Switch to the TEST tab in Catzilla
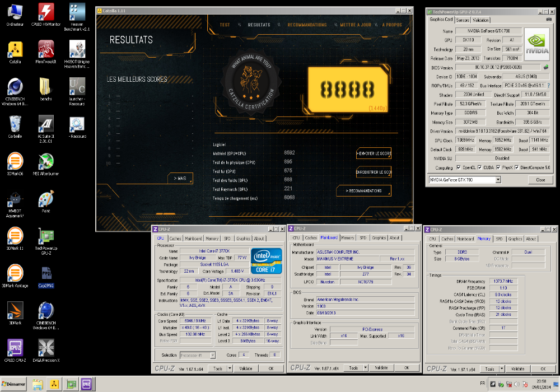The height and width of the screenshot is (392, 560). tap(225, 25)
